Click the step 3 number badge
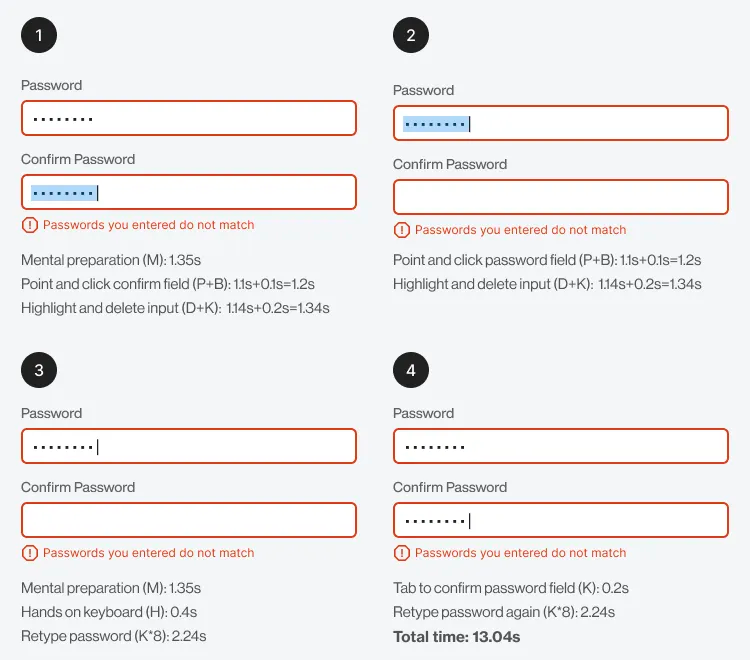 (39, 371)
